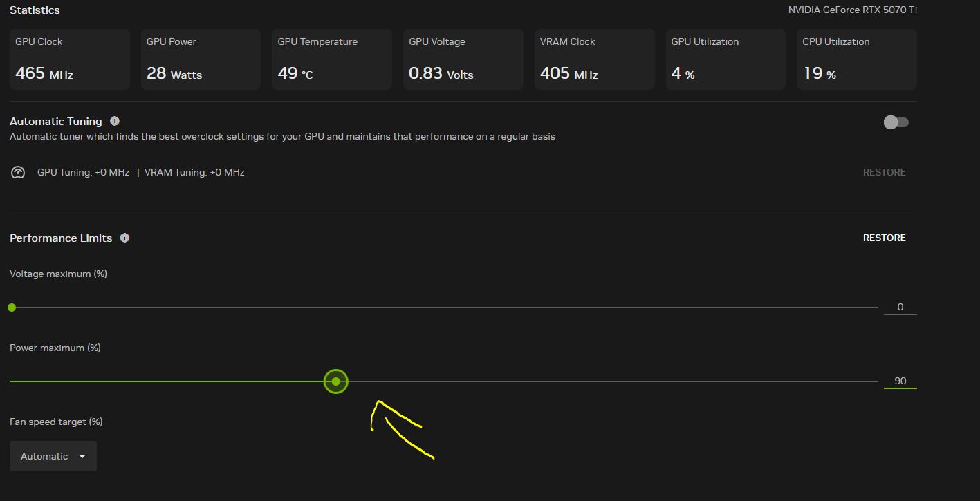Select the GPU Utilization 4 % card
Screen dimensions: 980x501
725,59
